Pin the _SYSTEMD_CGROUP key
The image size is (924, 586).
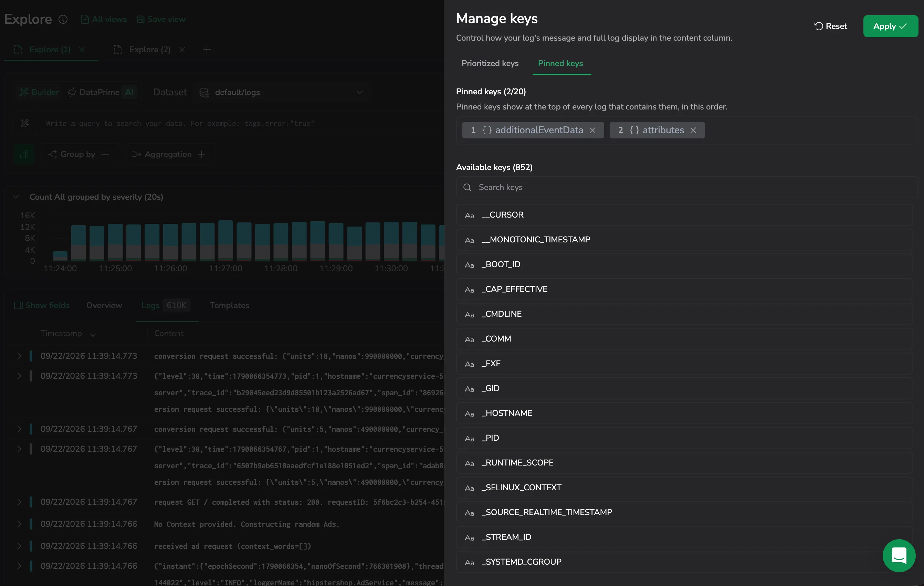coord(684,562)
